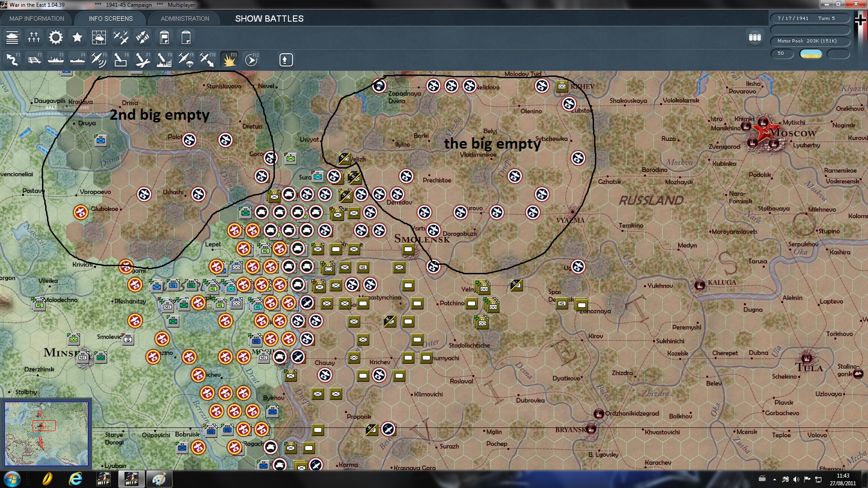Open the losses screen with crosses icon

coord(34,38)
